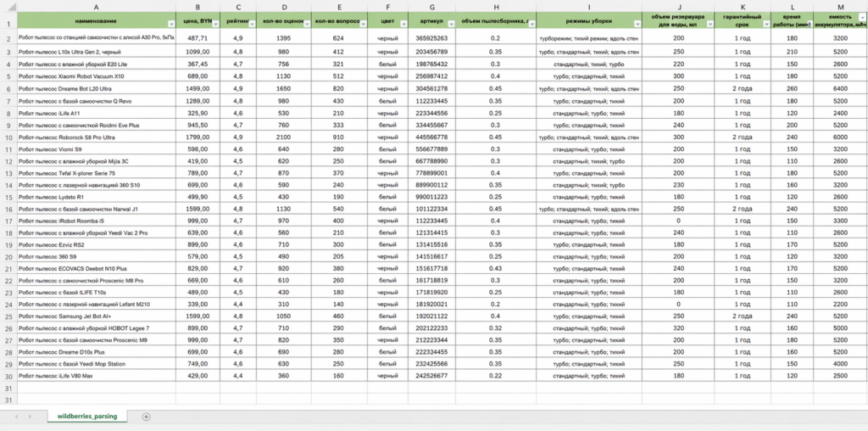
Task: Go to next sheet using right arrow
Action: [30, 417]
